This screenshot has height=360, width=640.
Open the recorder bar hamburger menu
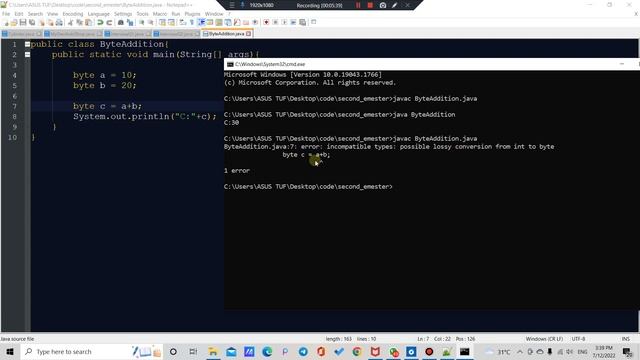click(x=232, y=5)
